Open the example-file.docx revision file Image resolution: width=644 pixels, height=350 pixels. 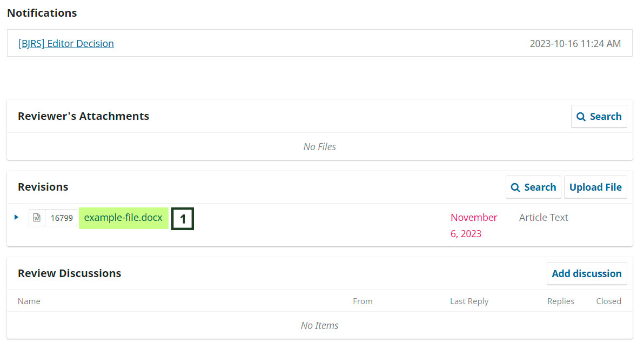[123, 218]
